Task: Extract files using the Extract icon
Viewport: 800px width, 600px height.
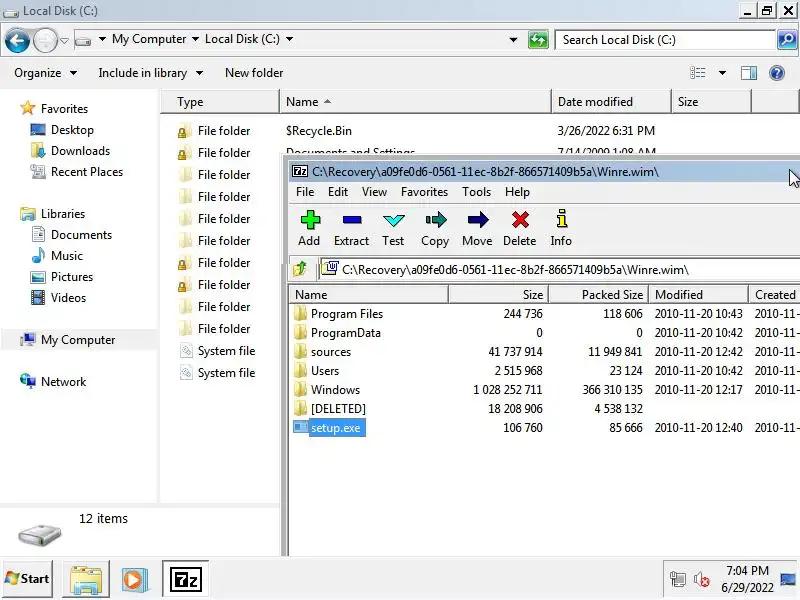Action: tap(352, 229)
